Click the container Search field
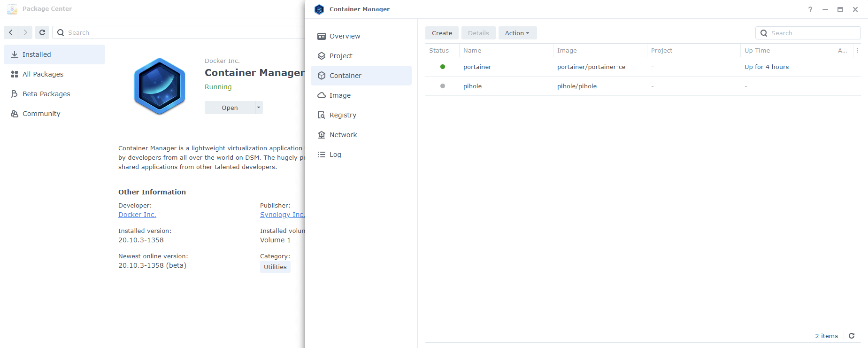Image resolution: width=868 pixels, height=348 pixels. (808, 33)
